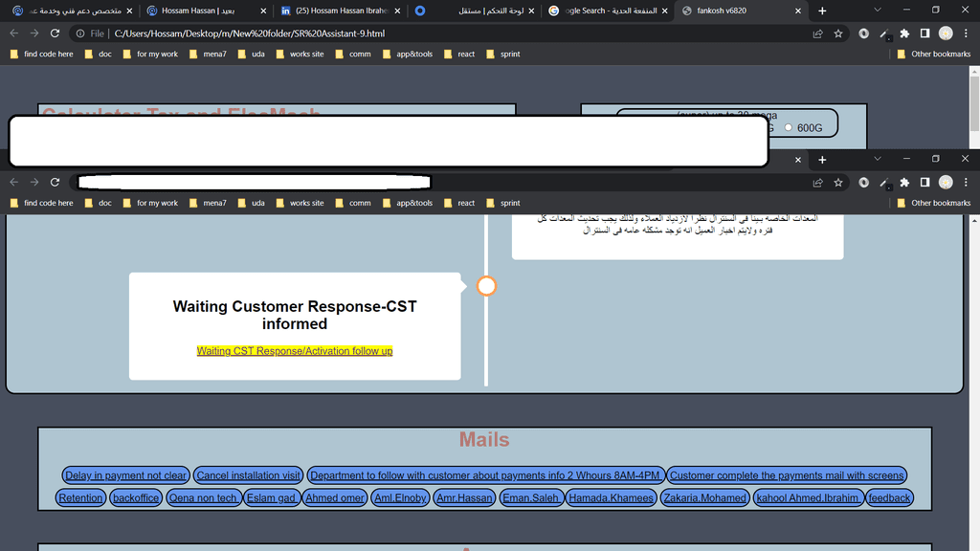The width and height of the screenshot is (980, 551).
Task: Open the Chrome three-dot menu in top window
Action: coord(966,33)
